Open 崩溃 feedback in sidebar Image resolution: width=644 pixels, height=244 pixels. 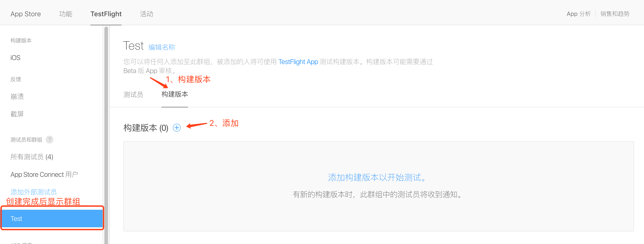pos(17,96)
